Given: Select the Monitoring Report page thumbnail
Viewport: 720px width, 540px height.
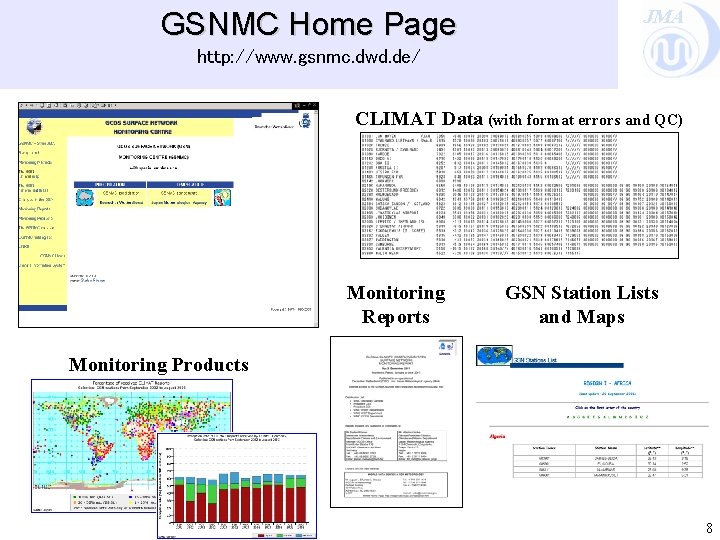Looking at the screenshot, I should pyautogui.click(x=396, y=422).
